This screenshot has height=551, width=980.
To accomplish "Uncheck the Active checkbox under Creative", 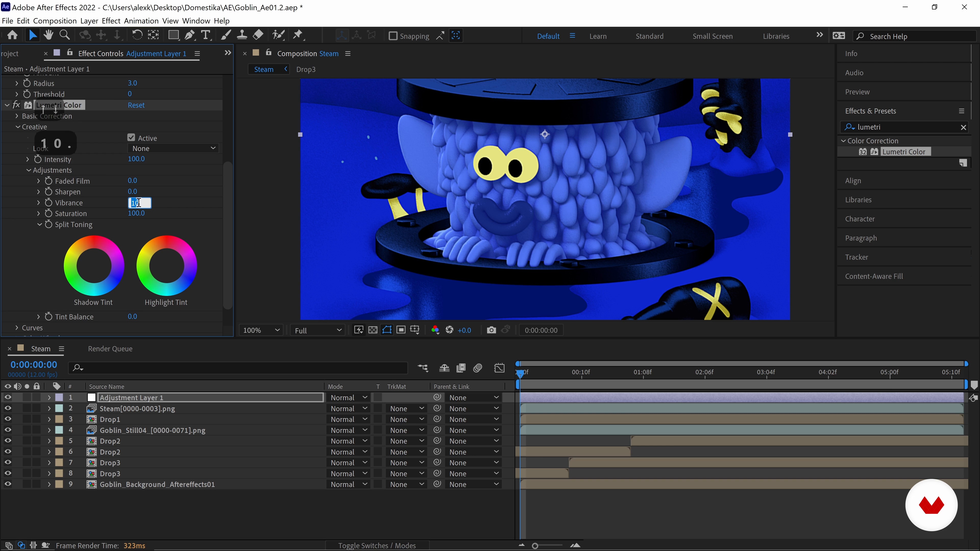I will click(131, 138).
